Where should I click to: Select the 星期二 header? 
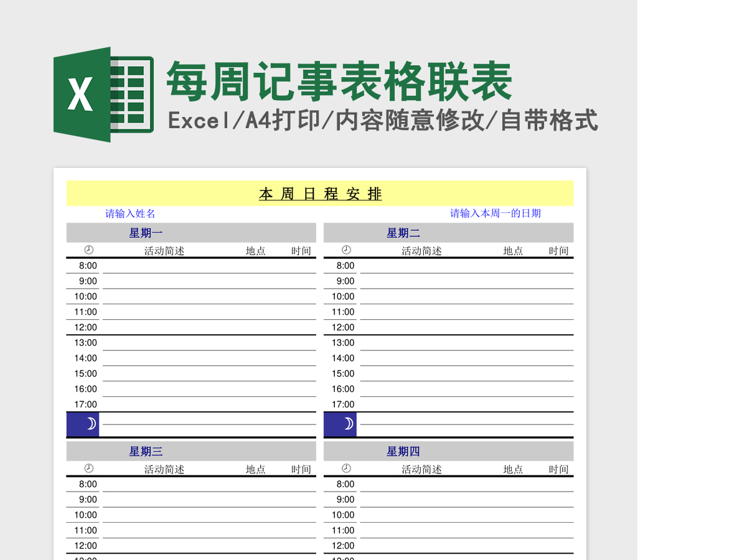click(x=448, y=233)
